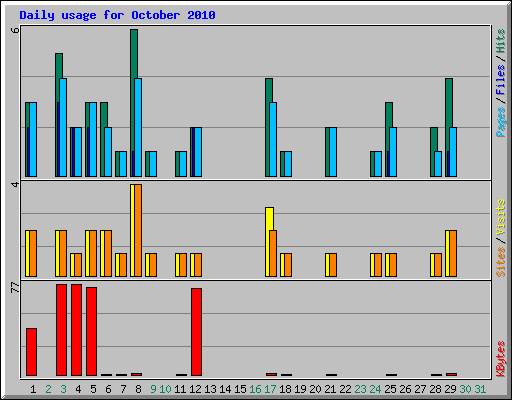Viewport: 512px width, 400px height.
Task: Click the orange Sites bar for day 1
Action: 33,253
